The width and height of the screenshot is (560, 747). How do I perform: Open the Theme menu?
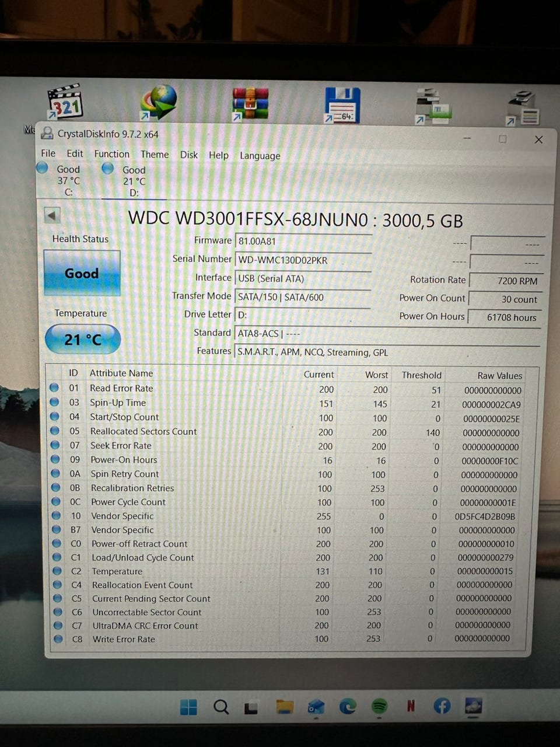coord(155,155)
